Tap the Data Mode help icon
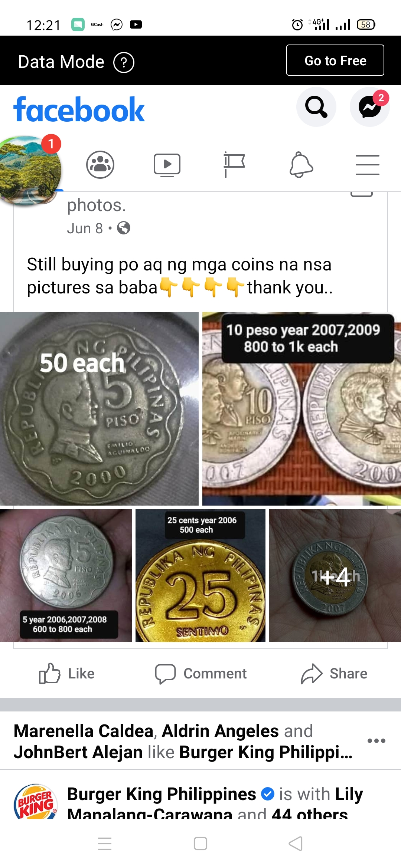Image resolution: width=401 pixels, height=868 pixels. pos(124,62)
